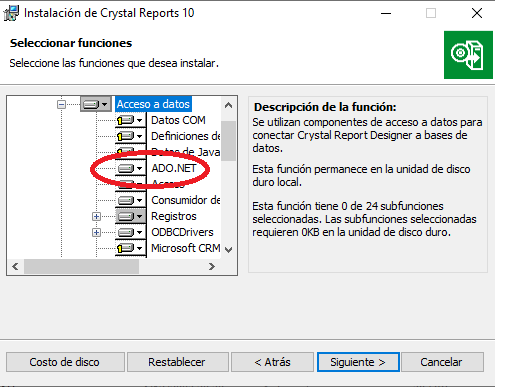Select the Consumidor de feature row
Viewport: 508px width, 387px height.
click(x=186, y=200)
